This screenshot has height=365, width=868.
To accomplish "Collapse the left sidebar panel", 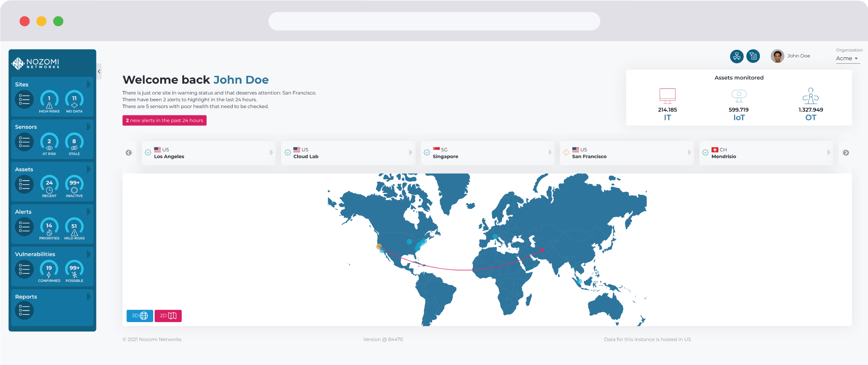I will [99, 71].
